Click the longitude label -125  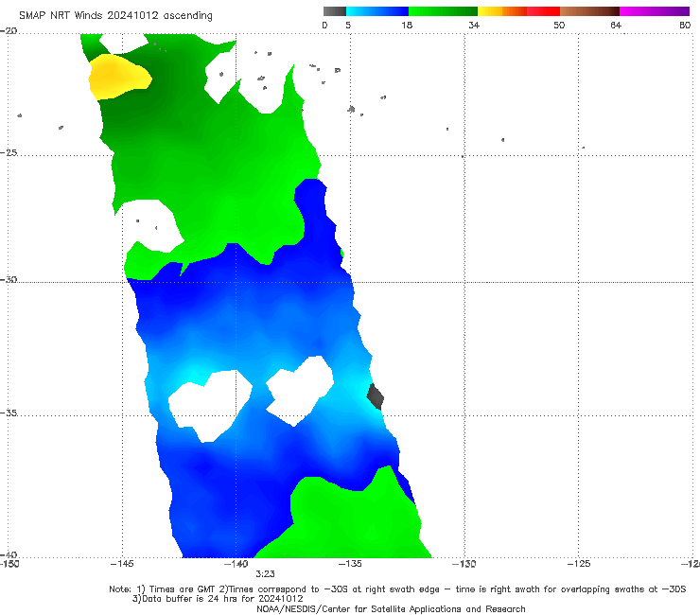[x=579, y=564]
